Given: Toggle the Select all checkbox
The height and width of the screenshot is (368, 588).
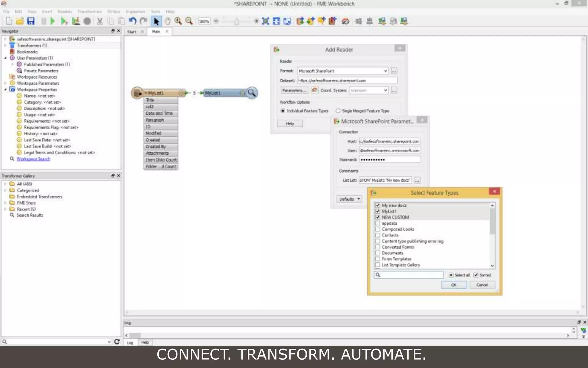Looking at the screenshot, I should [x=451, y=275].
